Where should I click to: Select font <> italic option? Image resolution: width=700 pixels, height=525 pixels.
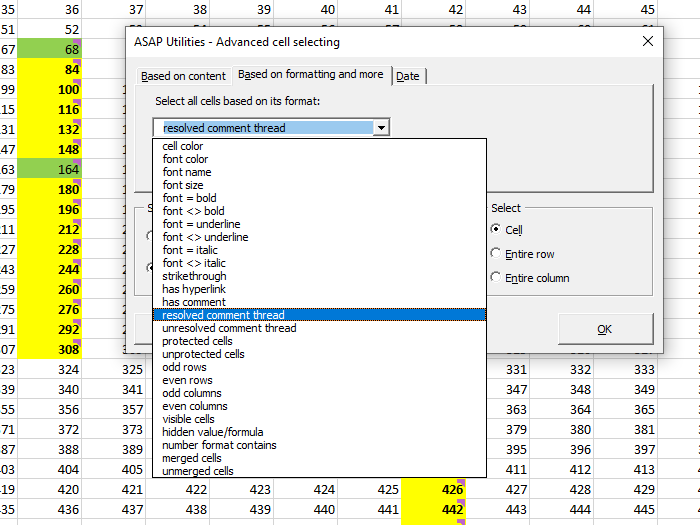(319, 263)
